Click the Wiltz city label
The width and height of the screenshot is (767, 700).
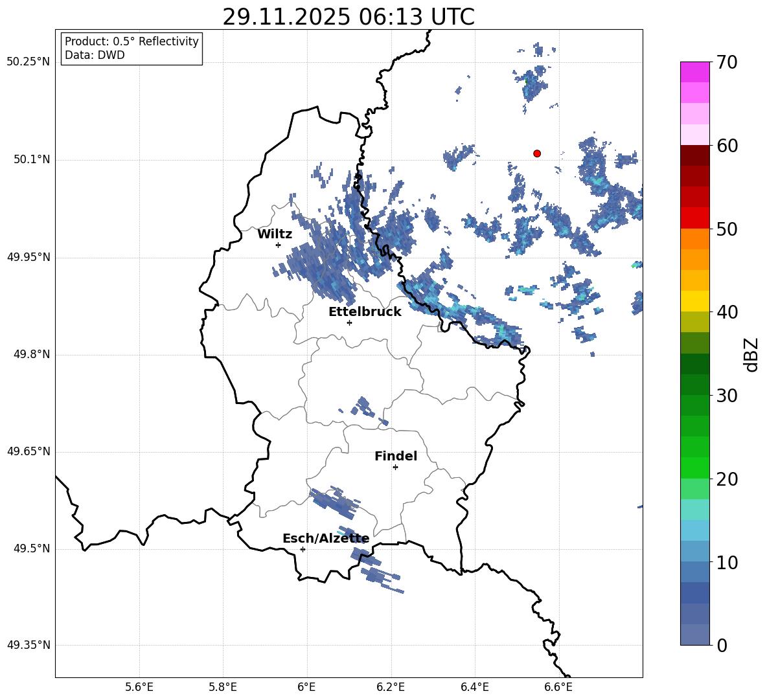[275, 234]
